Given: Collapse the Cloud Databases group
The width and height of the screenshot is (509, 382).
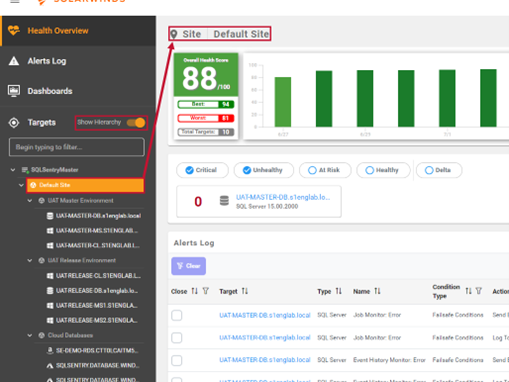Looking at the screenshot, I should pyautogui.click(x=30, y=335).
